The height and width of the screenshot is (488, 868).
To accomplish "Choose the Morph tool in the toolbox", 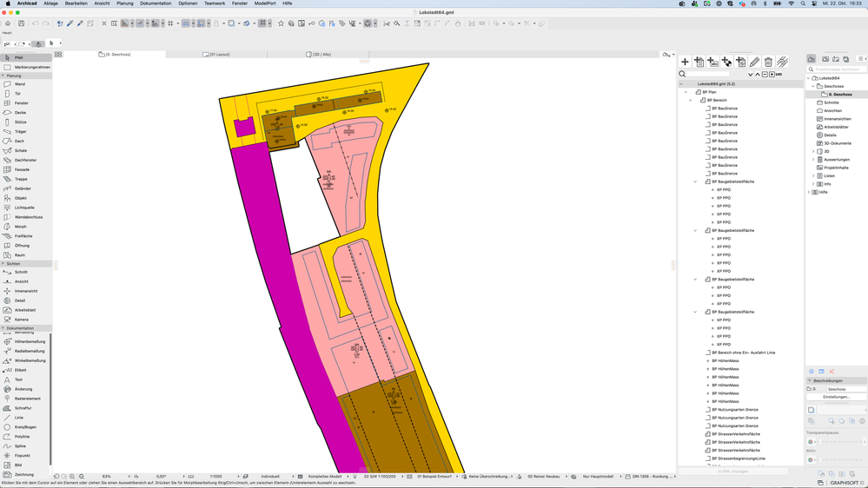I will pyautogui.click(x=20, y=227).
